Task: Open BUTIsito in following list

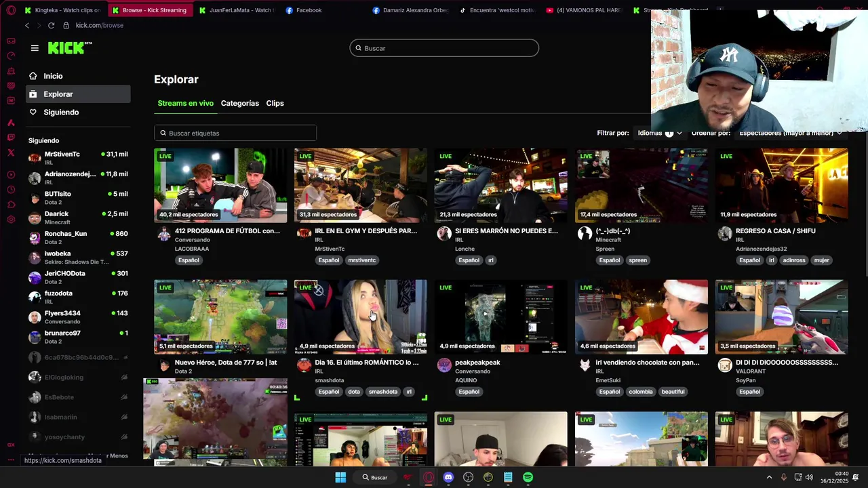Action: pyautogui.click(x=78, y=197)
